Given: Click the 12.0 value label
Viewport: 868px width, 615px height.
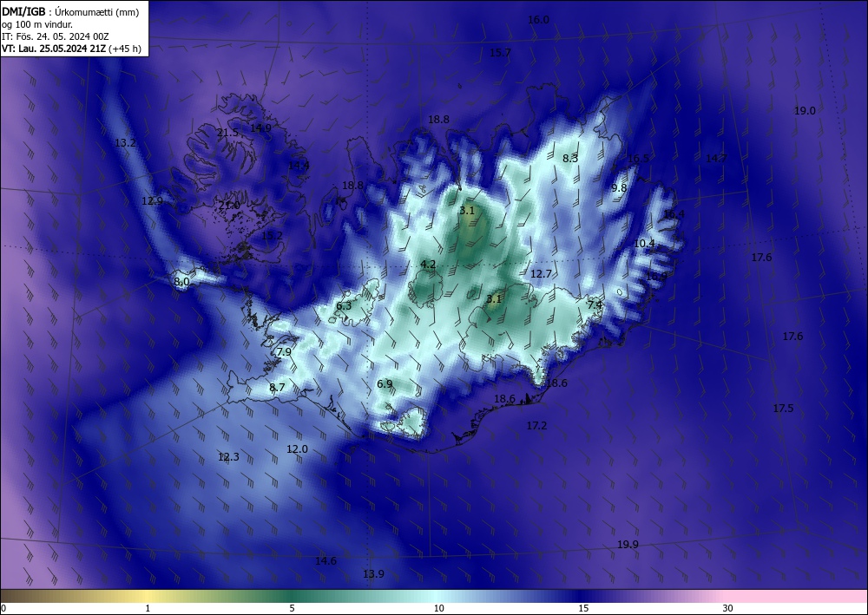Looking at the screenshot, I should tap(297, 449).
